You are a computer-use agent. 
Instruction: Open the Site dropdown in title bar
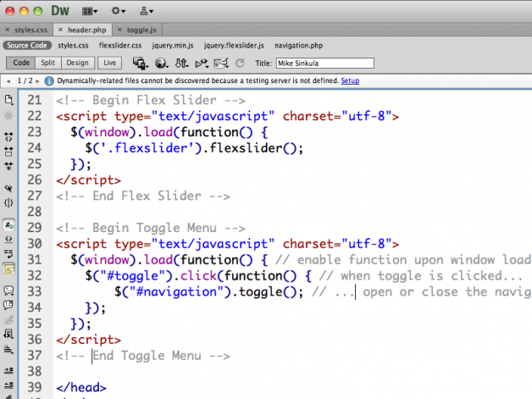point(147,11)
